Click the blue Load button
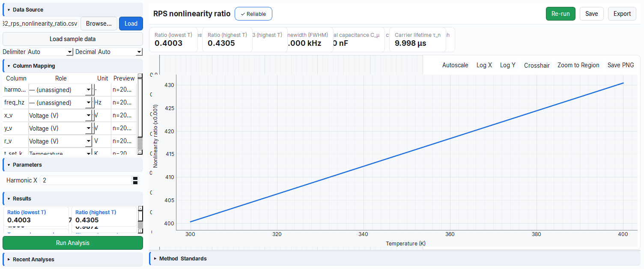The image size is (644, 269). click(x=131, y=24)
